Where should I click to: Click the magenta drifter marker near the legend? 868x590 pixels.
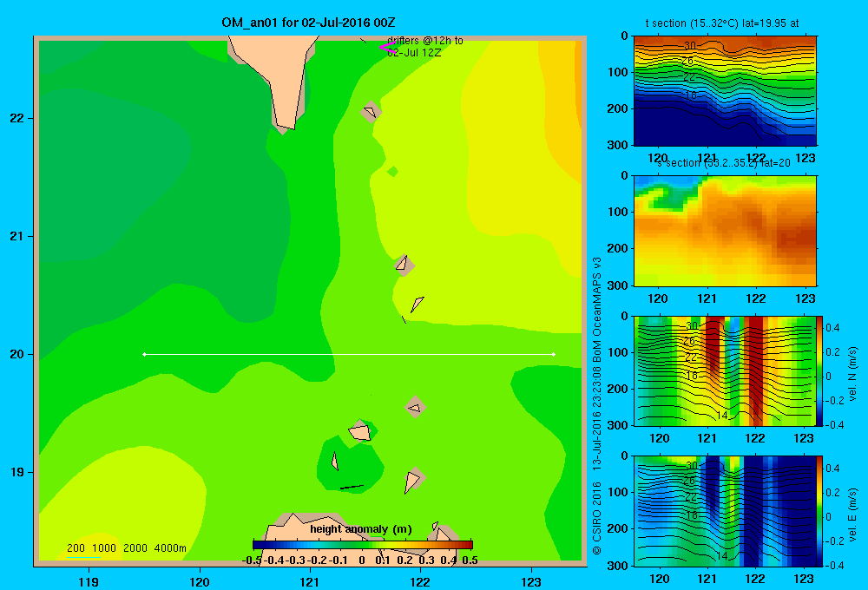coord(387,48)
